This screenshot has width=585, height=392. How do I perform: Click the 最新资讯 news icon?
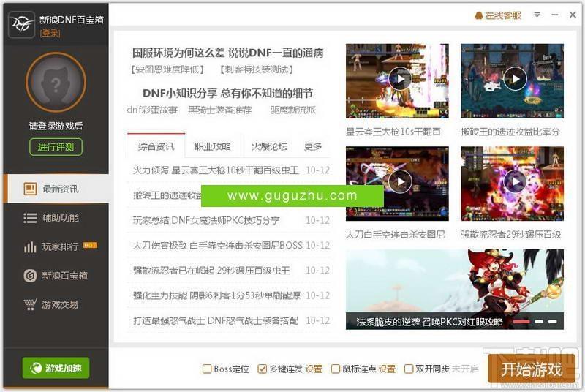tap(30, 189)
